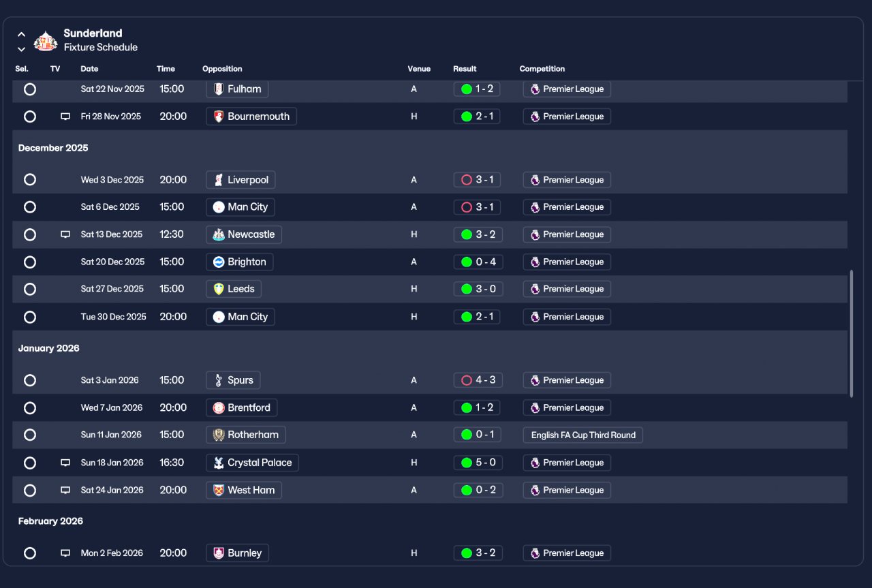Click the TV broadcast icon for Bournemouth match
Screen dimensions: 872x588
pos(65,117)
